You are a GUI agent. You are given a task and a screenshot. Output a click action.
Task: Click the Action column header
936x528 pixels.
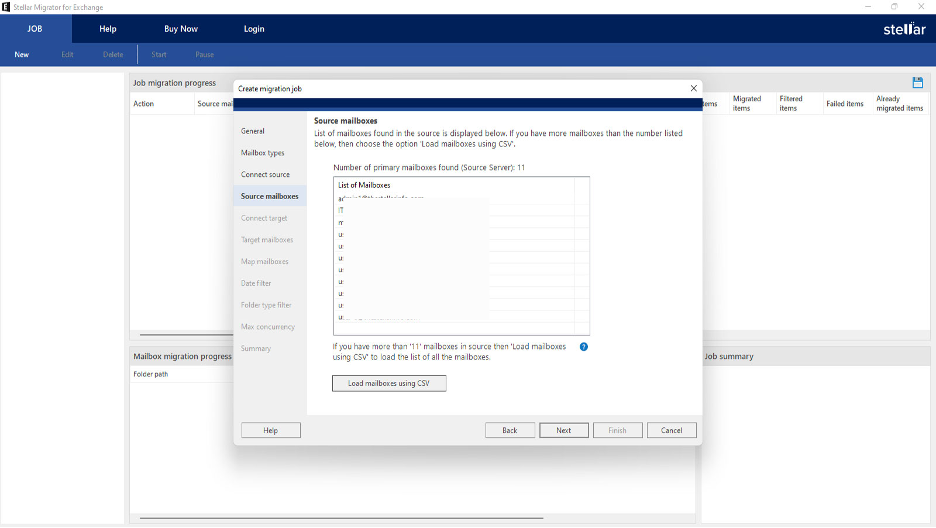[143, 104]
